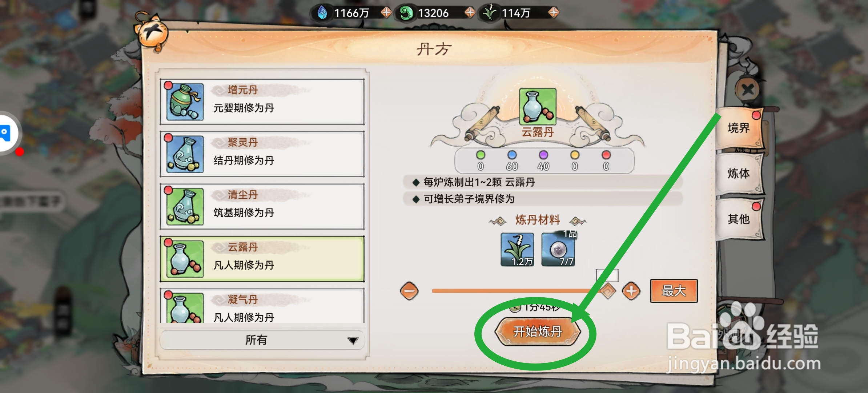Choose the 清尘丹 recipe
The image size is (868, 393).
coord(262,206)
